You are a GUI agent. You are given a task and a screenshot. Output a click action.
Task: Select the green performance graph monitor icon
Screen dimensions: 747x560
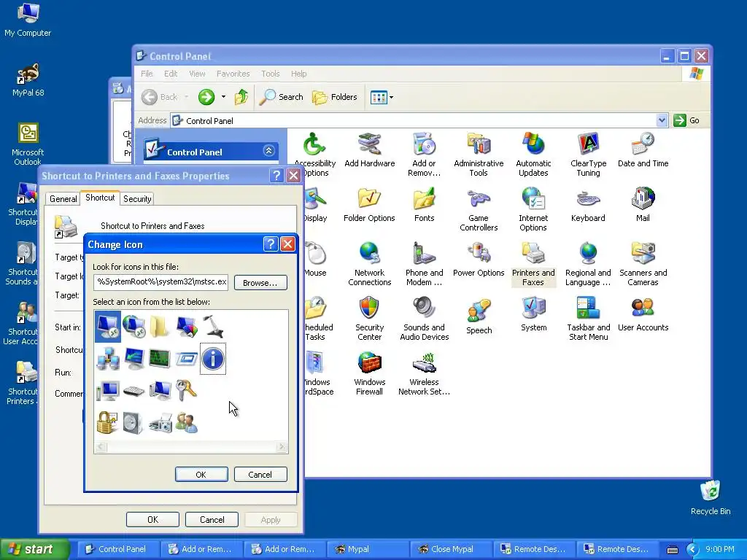click(160, 359)
